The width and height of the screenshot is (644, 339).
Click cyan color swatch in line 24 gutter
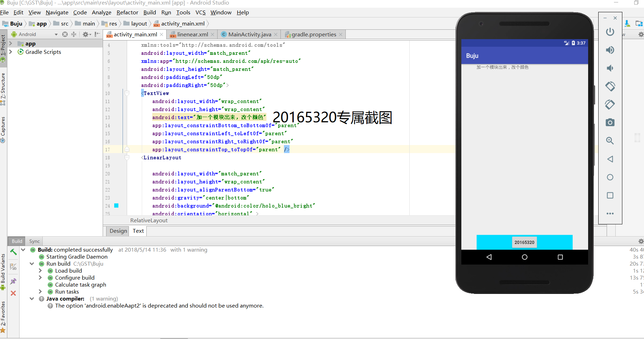pos(117,205)
